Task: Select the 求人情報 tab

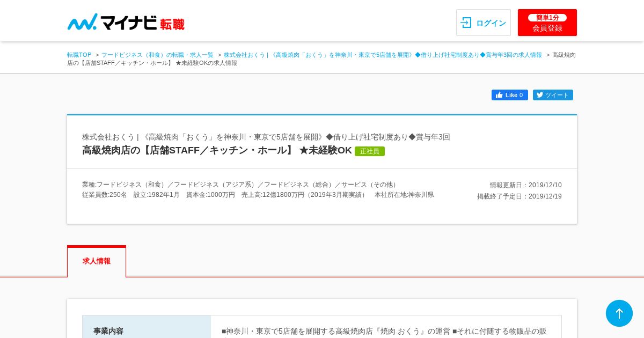Action: pos(97,261)
